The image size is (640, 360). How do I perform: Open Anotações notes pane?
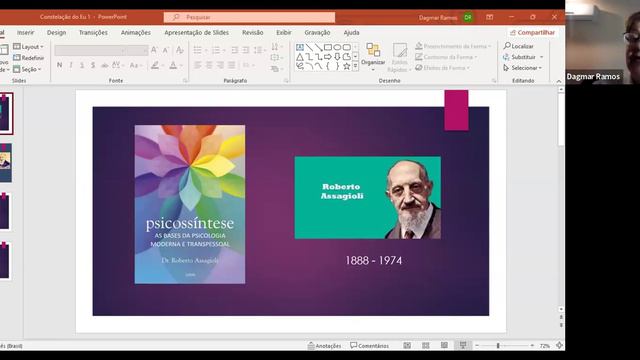coord(324,346)
